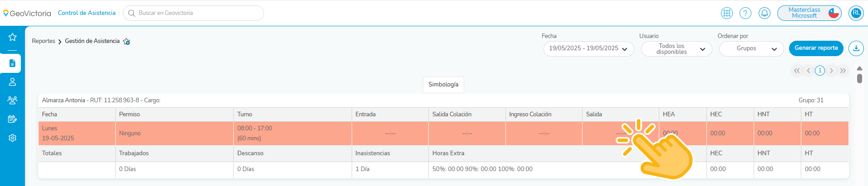Open the groups people icon in sidebar

click(x=12, y=100)
